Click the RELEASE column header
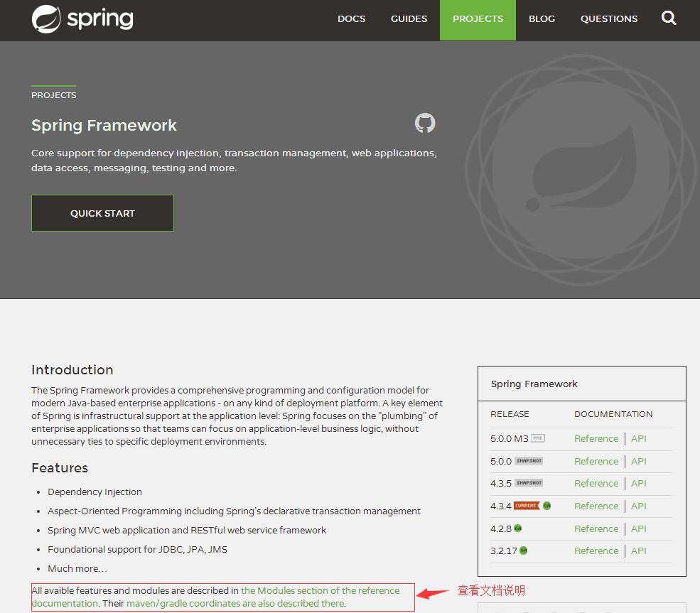Viewport: 700px width, 613px height. click(x=510, y=414)
